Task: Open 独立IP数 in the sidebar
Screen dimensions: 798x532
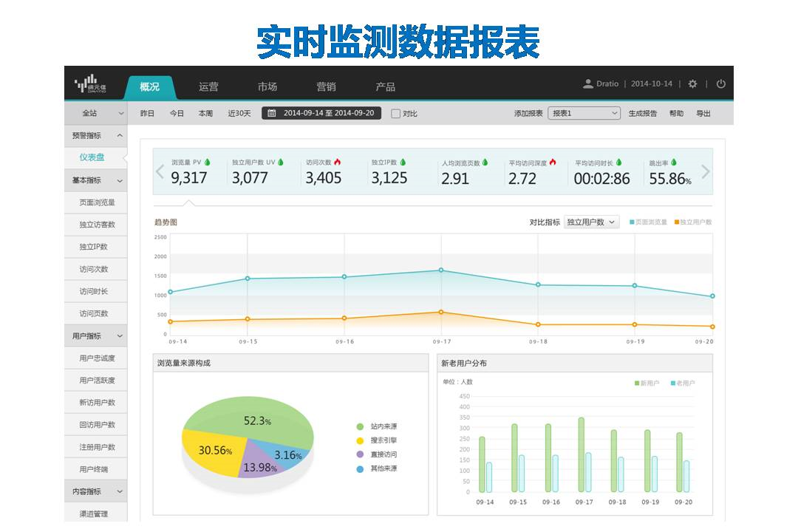Action: [x=95, y=247]
